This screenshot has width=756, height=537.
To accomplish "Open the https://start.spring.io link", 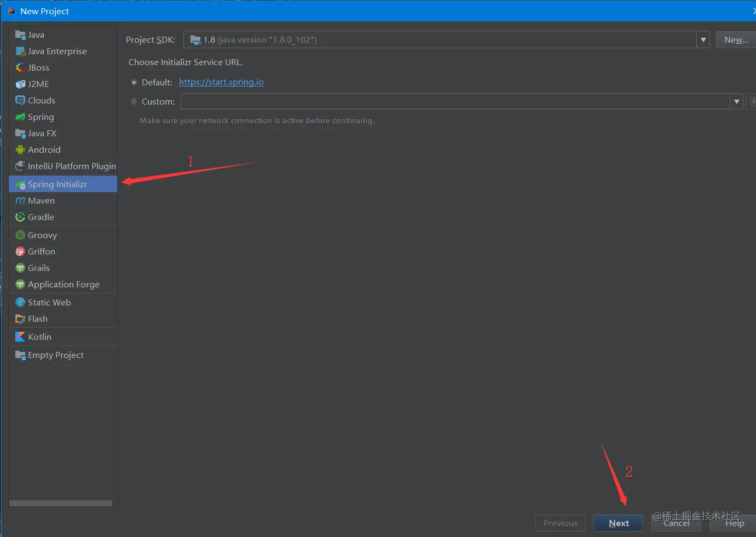I will click(221, 82).
